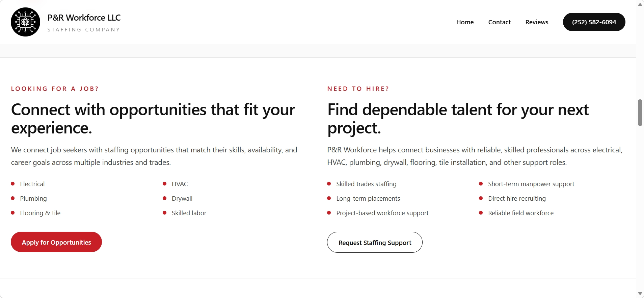Click the red bullet beside Electrical
This screenshot has height=298, width=644.
coord(13,184)
